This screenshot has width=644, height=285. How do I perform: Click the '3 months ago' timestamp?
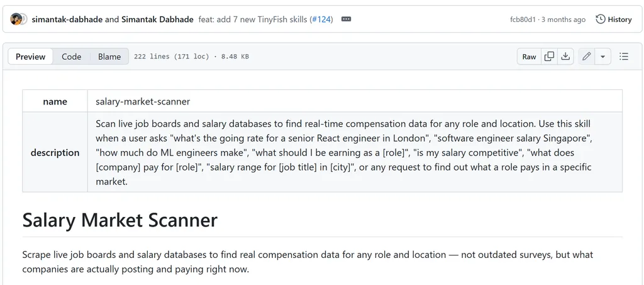point(563,20)
